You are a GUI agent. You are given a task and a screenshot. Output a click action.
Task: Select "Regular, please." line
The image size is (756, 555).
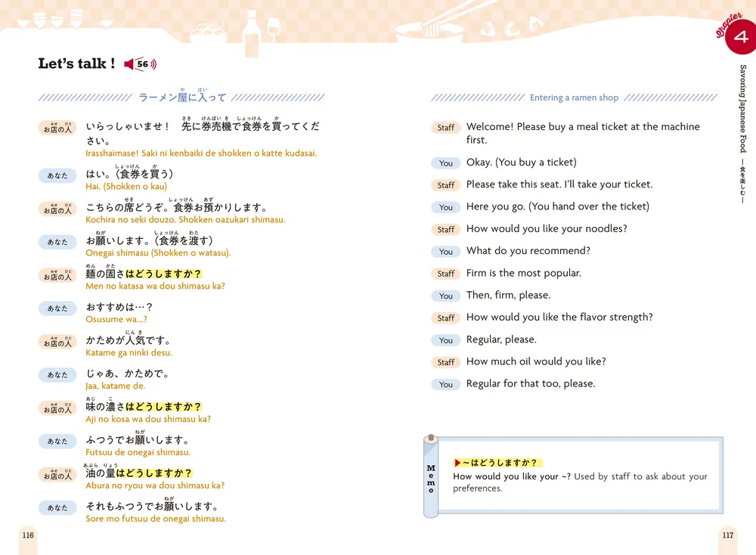point(501,340)
